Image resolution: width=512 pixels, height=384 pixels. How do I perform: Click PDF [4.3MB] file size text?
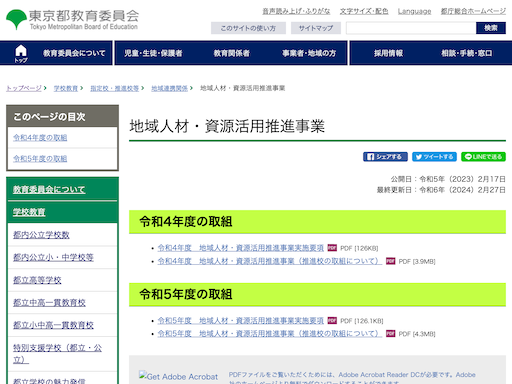pyautogui.click(x=417, y=334)
